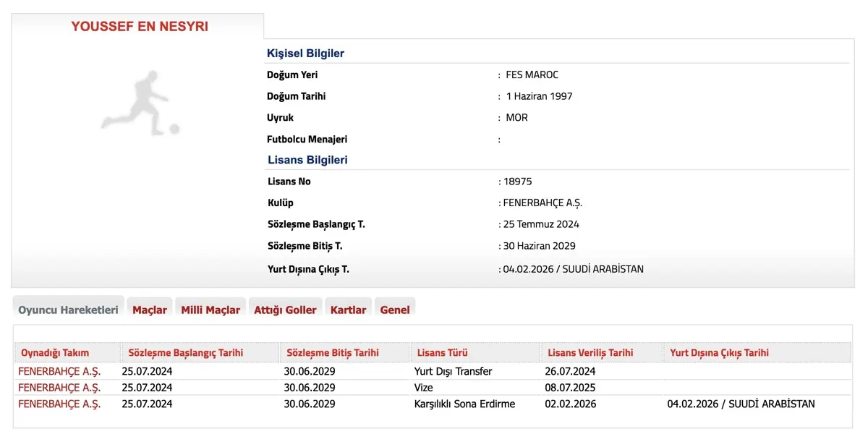
Task: Open the Milli Maçlar tab
Action: coord(210,310)
